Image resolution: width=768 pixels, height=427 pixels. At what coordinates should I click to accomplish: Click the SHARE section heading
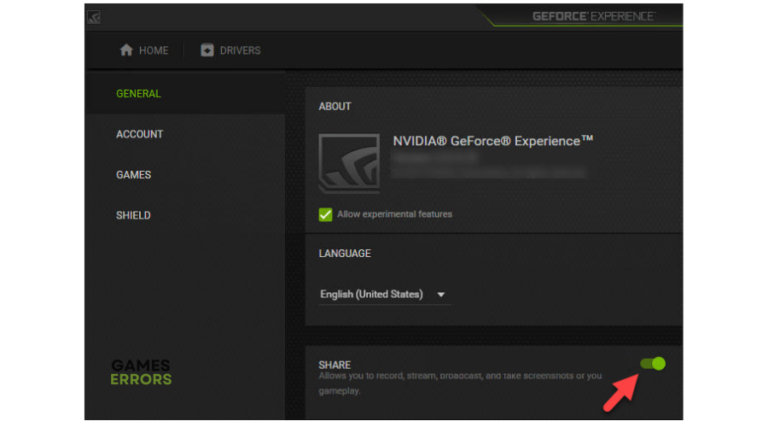(334, 365)
